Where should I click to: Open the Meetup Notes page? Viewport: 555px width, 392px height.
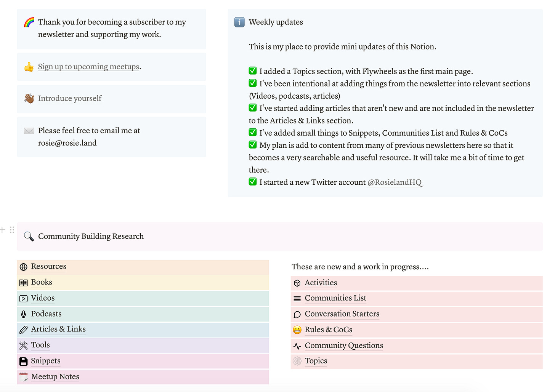[x=55, y=377]
